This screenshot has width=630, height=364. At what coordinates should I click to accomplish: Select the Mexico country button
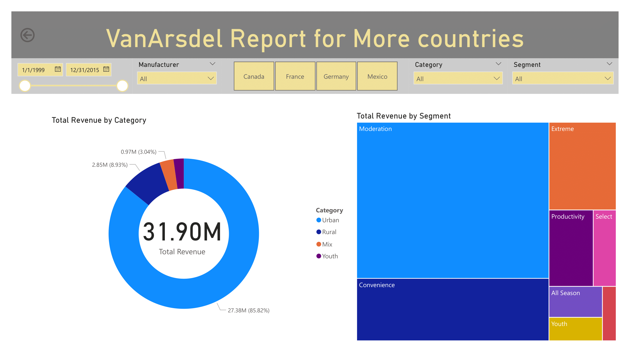pyautogui.click(x=377, y=76)
